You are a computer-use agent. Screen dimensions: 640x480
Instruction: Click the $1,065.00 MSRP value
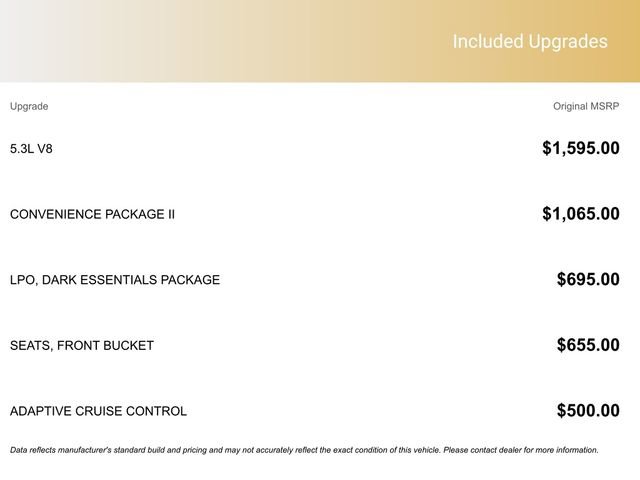[x=580, y=214]
